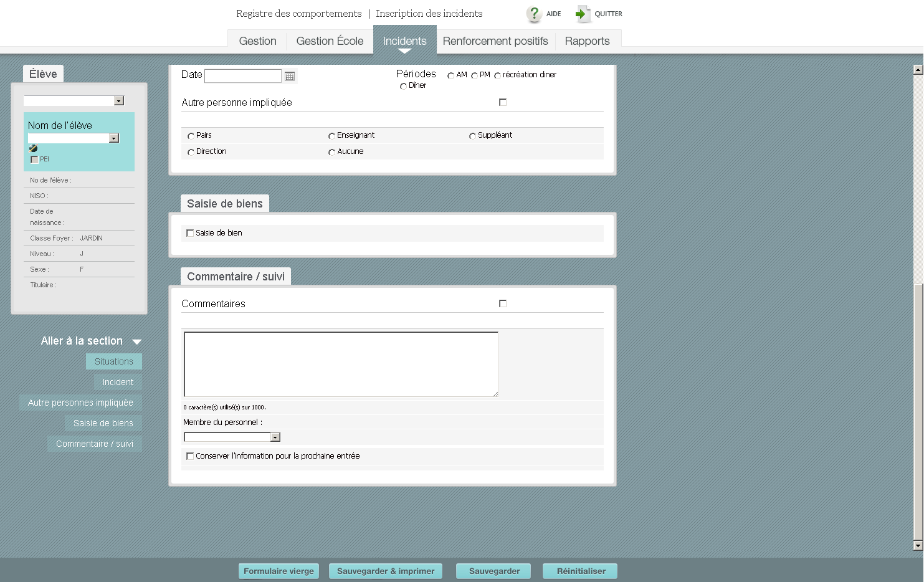Go to Commentaire / suivi section link
Viewport: 924px width, 582px height.
[x=95, y=444]
